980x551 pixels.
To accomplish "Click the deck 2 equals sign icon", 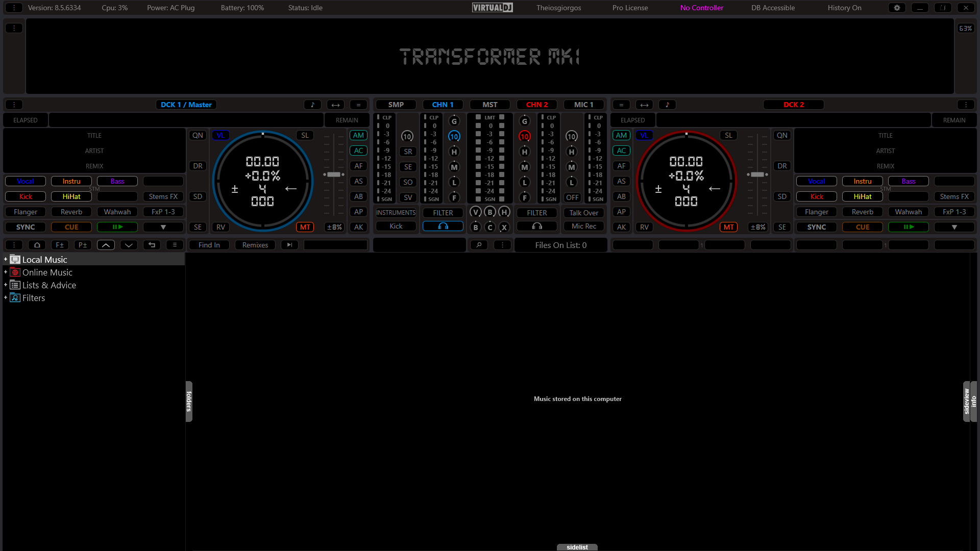I will pyautogui.click(x=621, y=105).
